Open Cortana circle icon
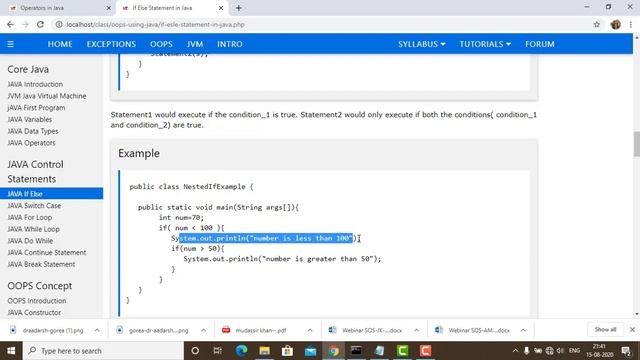Screen dimensions: 640x360 tap(195, 351)
